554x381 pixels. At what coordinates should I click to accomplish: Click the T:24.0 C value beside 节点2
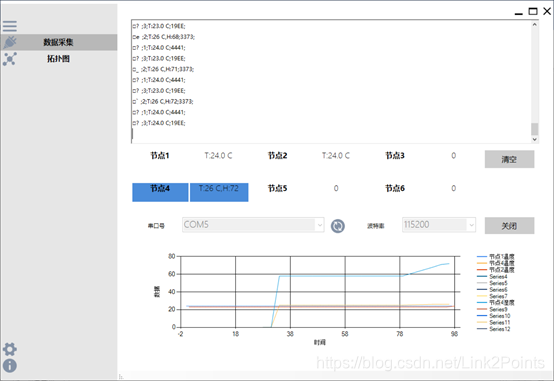coord(336,156)
